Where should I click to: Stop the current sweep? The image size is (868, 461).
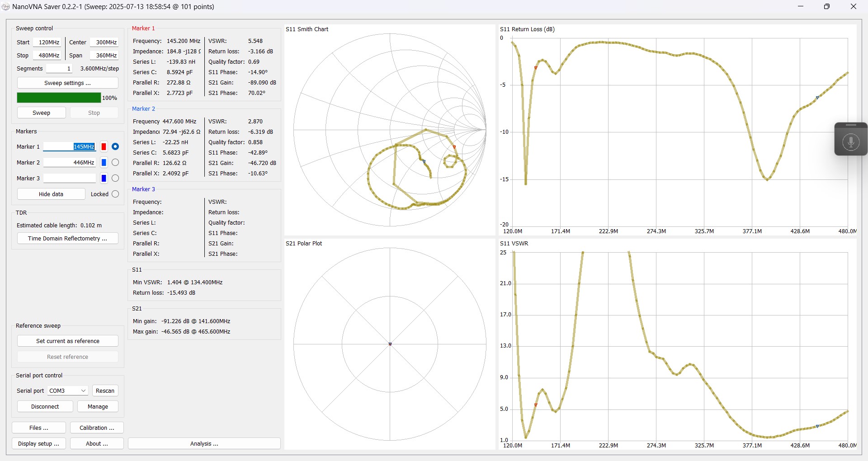(94, 113)
